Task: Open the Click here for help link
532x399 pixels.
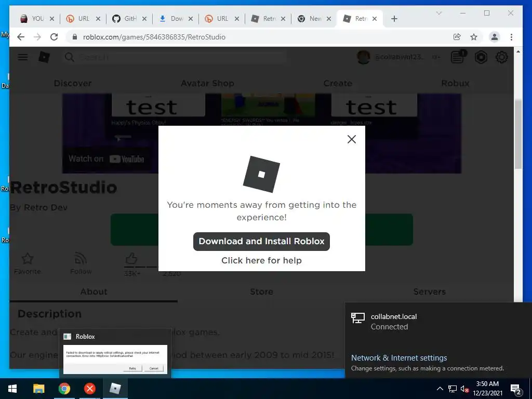Action: coord(261,260)
